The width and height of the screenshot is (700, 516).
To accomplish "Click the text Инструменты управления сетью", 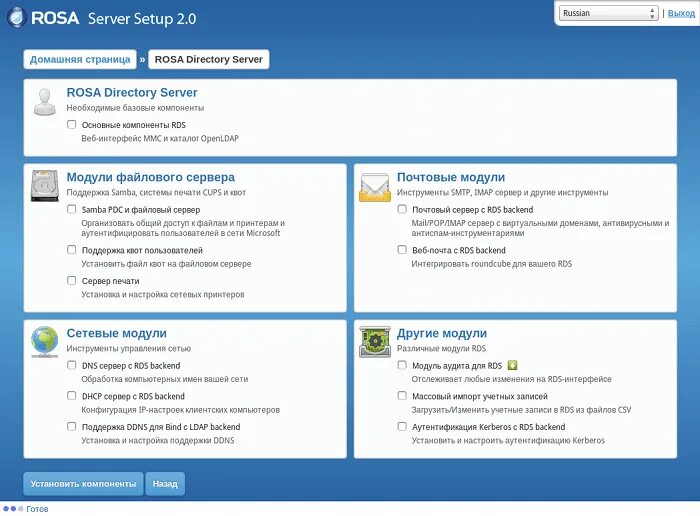I will coord(129,349).
